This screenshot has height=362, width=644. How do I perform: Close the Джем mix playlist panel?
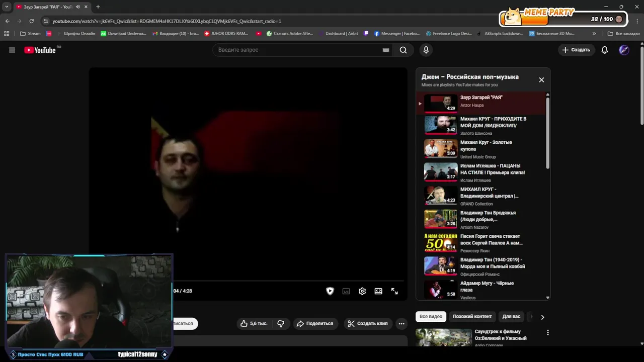click(541, 80)
